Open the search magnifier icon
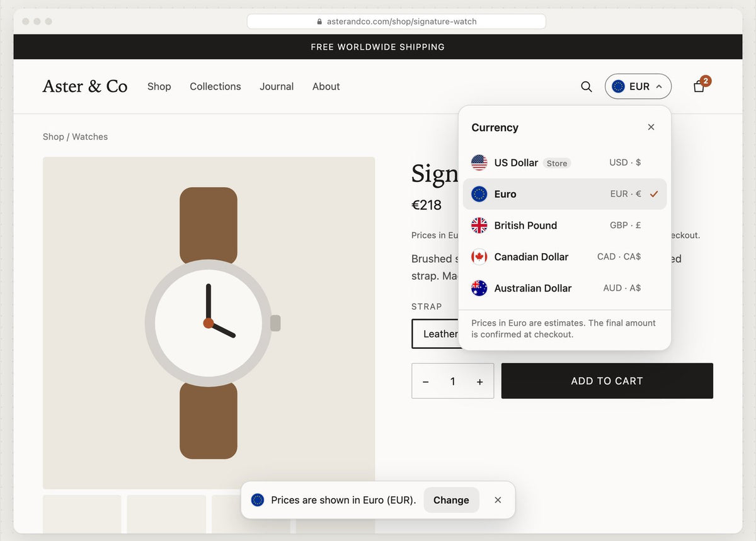 [586, 87]
